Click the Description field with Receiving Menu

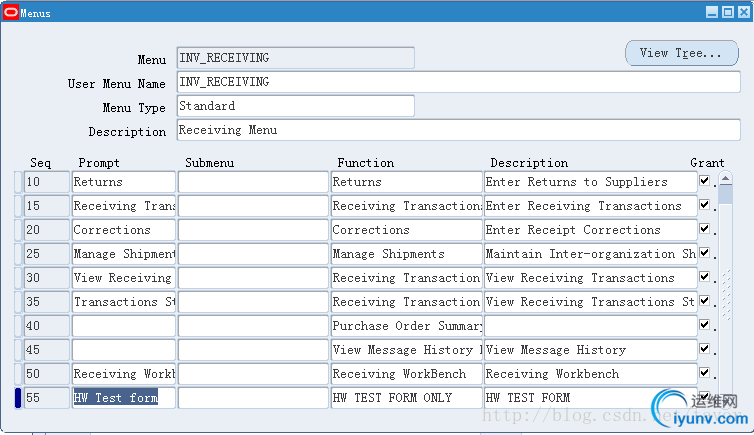pos(460,130)
